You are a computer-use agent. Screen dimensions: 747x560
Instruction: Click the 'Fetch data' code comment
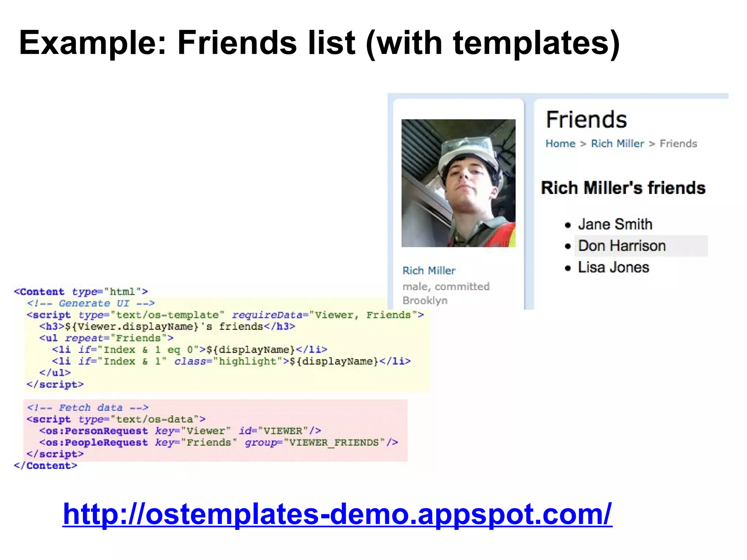[88, 408]
